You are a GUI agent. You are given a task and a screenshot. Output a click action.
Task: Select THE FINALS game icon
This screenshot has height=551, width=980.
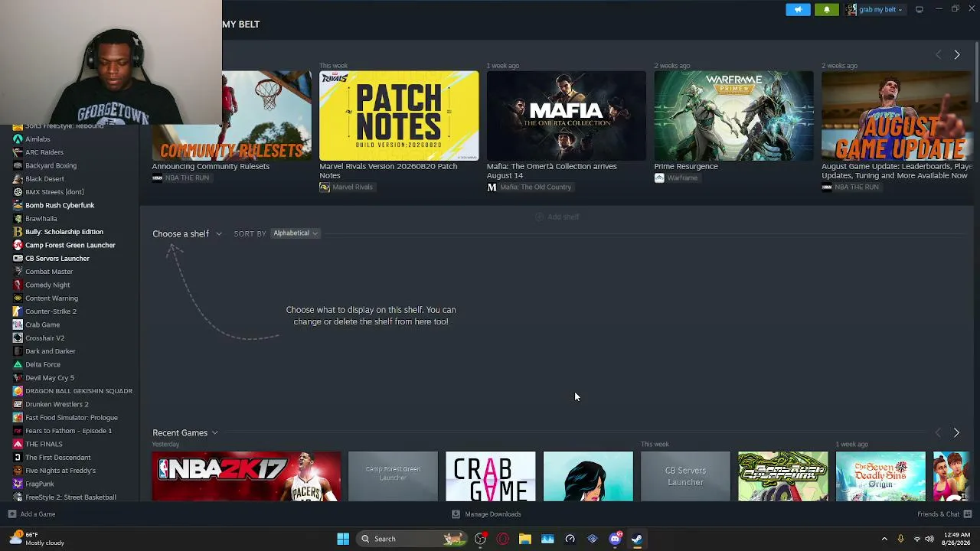coord(18,444)
